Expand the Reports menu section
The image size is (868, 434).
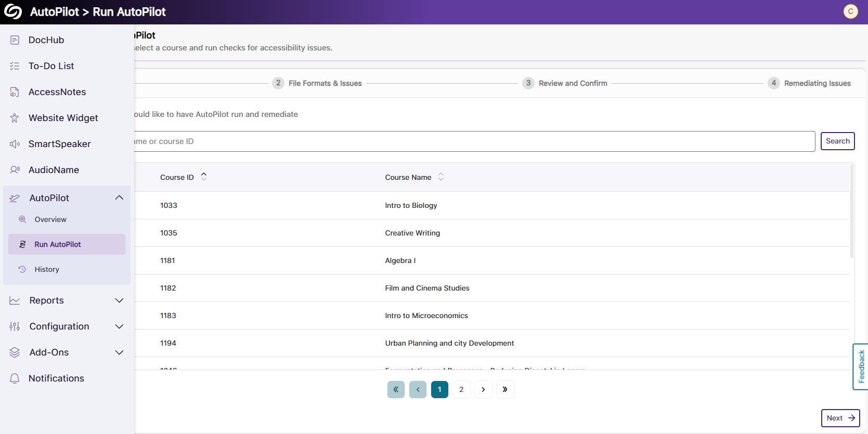pos(119,300)
